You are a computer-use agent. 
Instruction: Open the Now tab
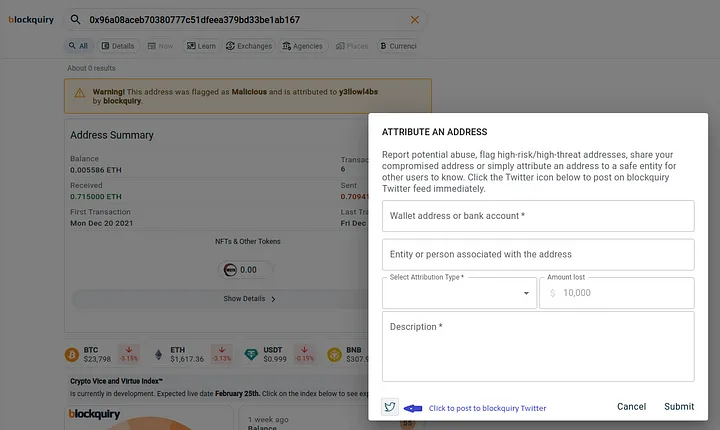pyautogui.click(x=161, y=46)
